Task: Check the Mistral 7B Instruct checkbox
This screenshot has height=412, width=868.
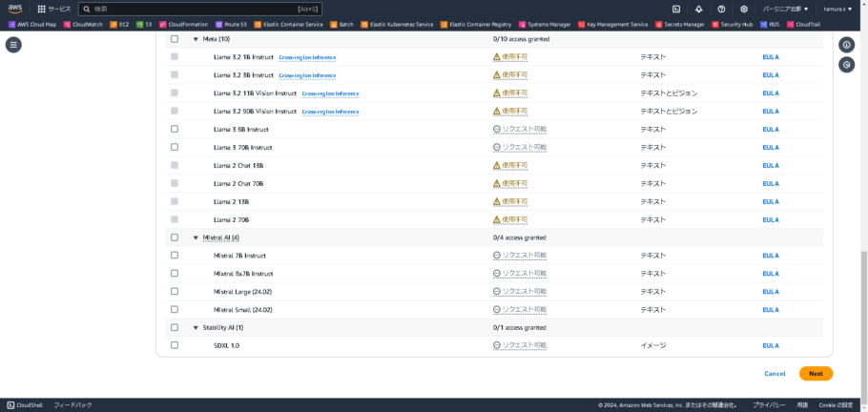Action: pyautogui.click(x=175, y=256)
